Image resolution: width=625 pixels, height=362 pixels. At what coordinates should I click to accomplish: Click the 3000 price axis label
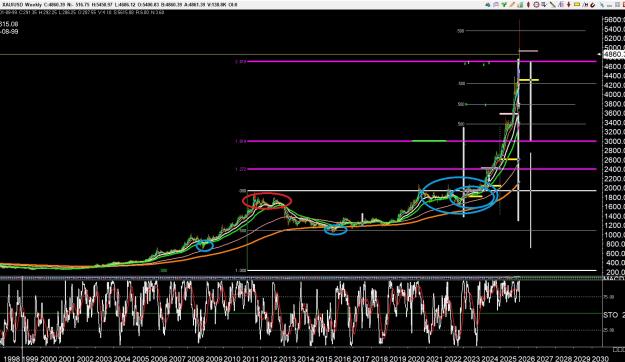(615, 141)
